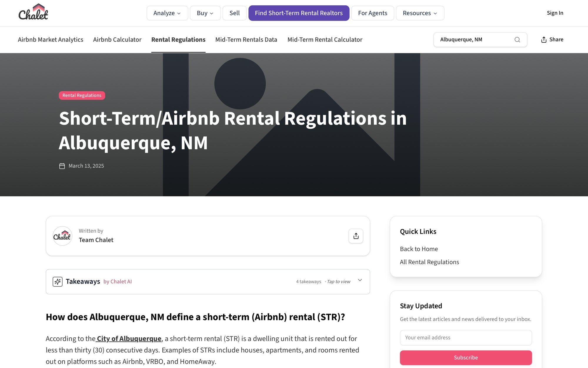
Task: Click the email address input field
Action: pyautogui.click(x=466, y=337)
